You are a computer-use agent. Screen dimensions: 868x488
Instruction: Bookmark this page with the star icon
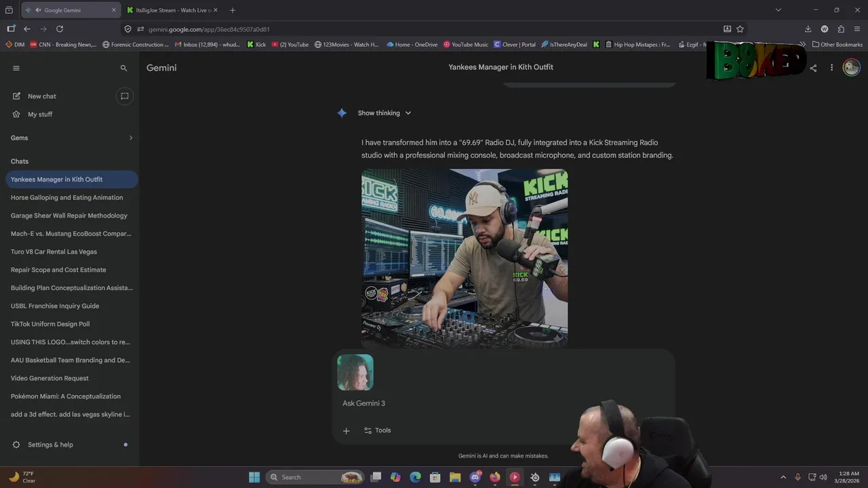[x=740, y=29]
